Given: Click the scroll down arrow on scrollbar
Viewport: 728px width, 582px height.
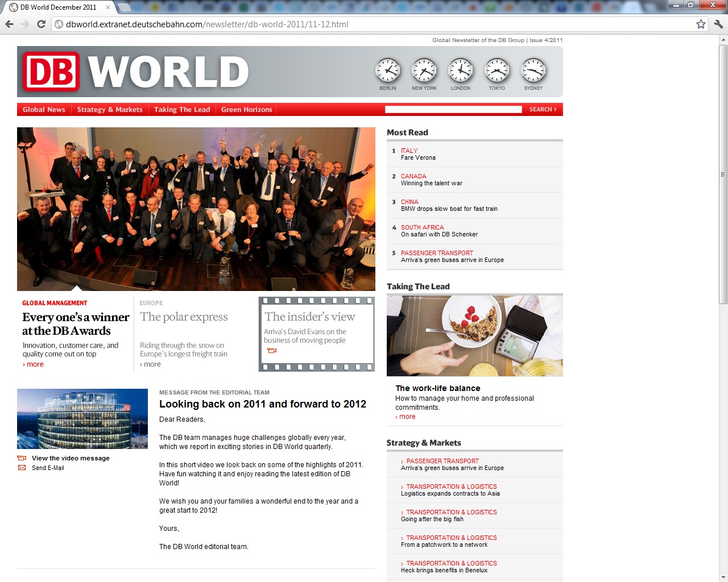Looking at the screenshot, I should tap(723, 577).
